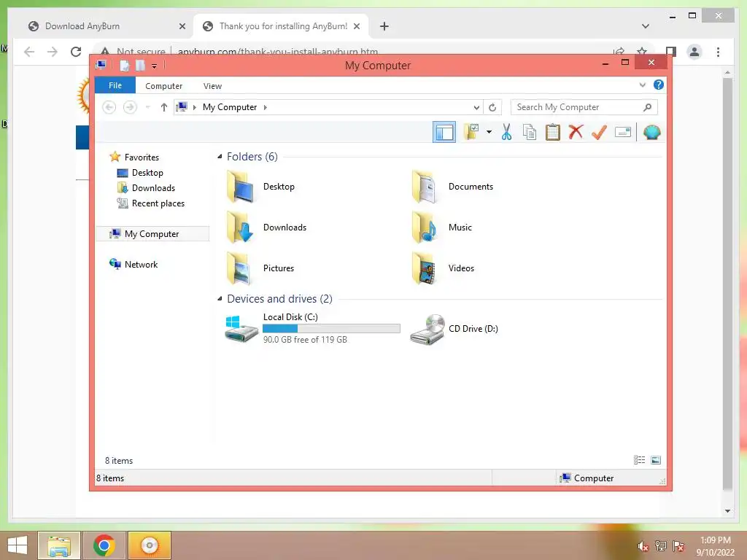Click the Cut scissors icon
The height and width of the screenshot is (560, 747).
tap(506, 133)
